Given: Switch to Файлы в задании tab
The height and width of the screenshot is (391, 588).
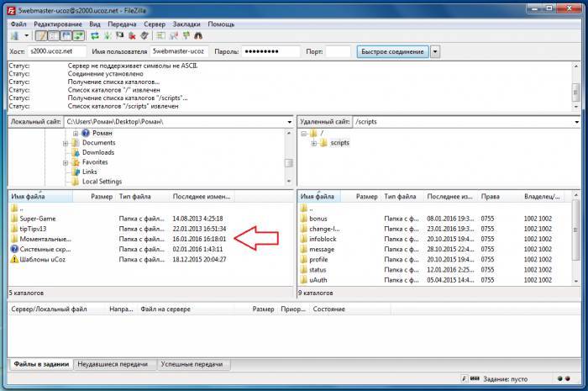Looking at the screenshot, I should click(x=41, y=364).
